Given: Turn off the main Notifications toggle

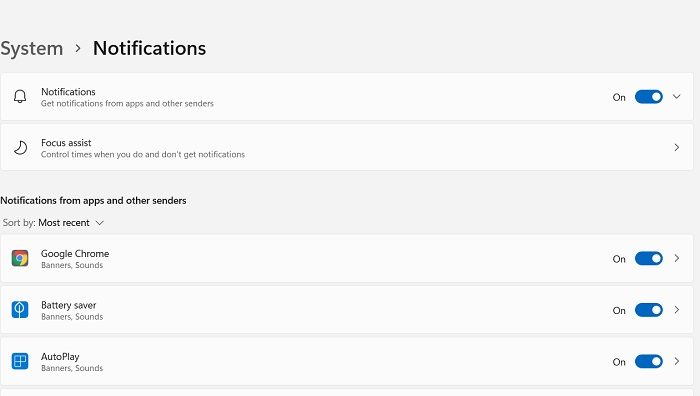Looking at the screenshot, I should point(649,97).
